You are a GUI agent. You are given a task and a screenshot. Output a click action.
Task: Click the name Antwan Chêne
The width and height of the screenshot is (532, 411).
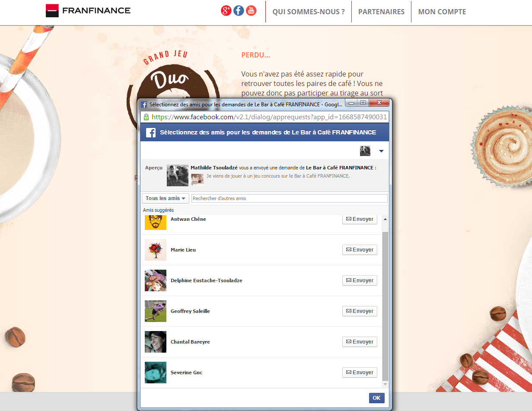[188, 219]
